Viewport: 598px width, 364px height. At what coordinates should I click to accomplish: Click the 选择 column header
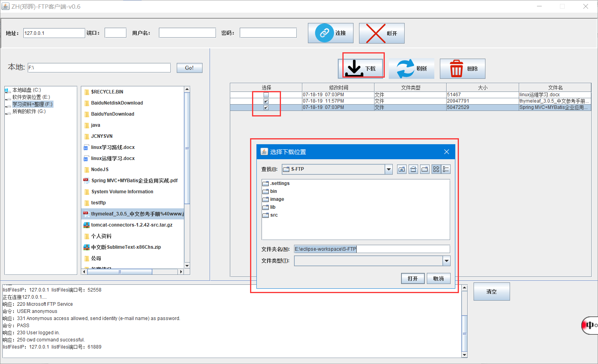(266, 88)
